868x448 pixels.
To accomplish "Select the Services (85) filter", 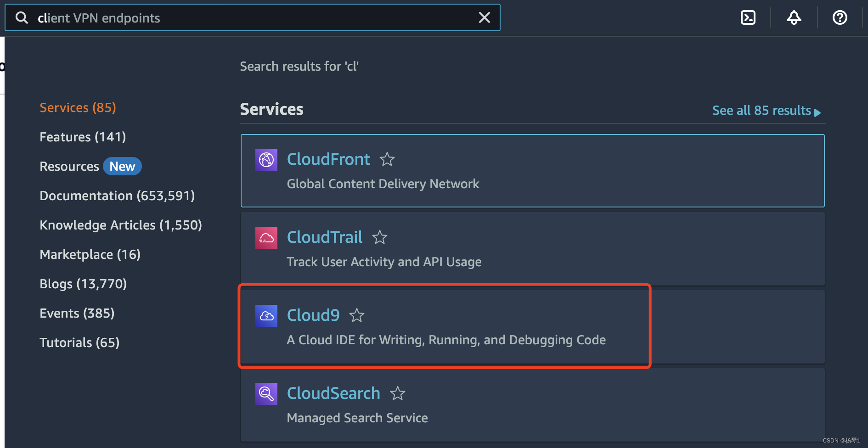I will coord(78,107).
